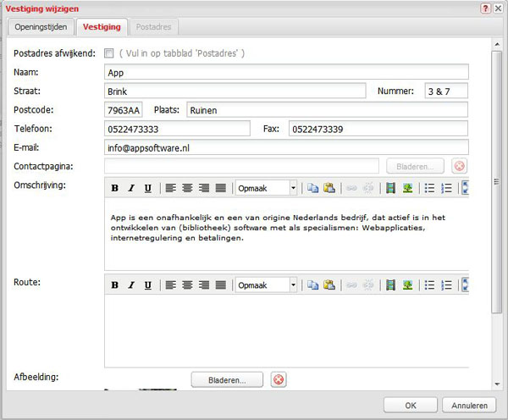Image resolution: width=508 pixels, height=420 pixels.
Task: Insert bulleted list in Route editor
Action: [x=429, y=285]
